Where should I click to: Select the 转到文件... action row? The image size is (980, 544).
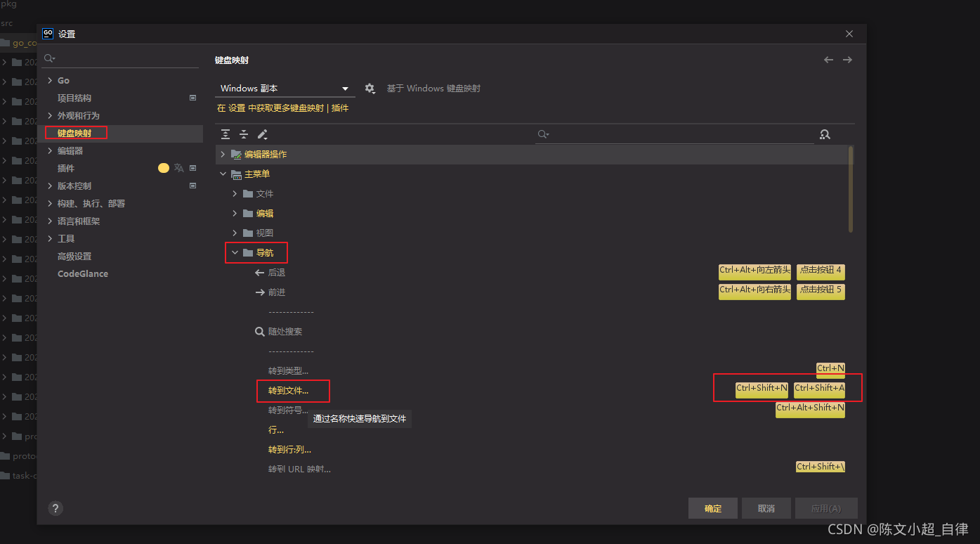click(x=534, y=390)
